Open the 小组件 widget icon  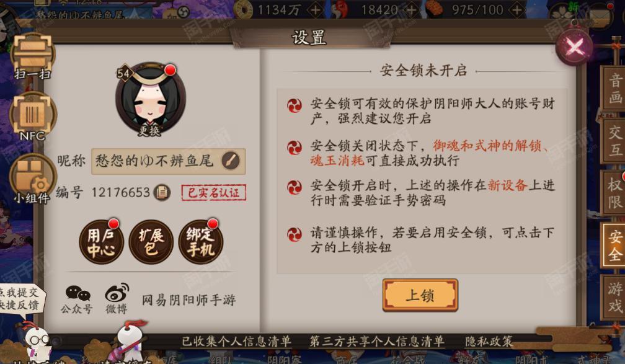[32, 179]
